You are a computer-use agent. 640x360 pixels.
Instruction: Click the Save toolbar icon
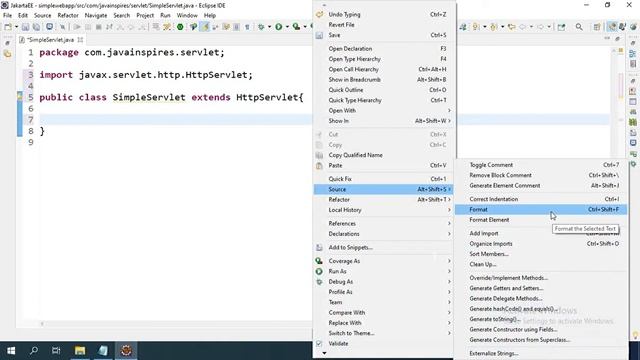25,27
